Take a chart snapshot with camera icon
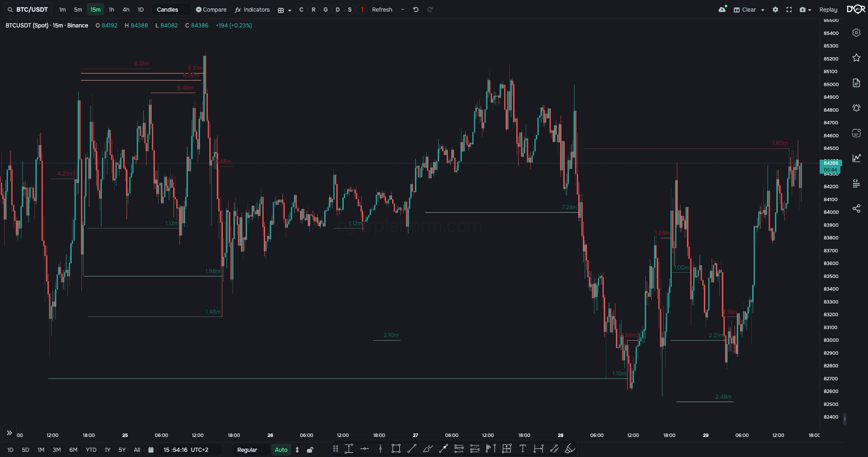 802,9
